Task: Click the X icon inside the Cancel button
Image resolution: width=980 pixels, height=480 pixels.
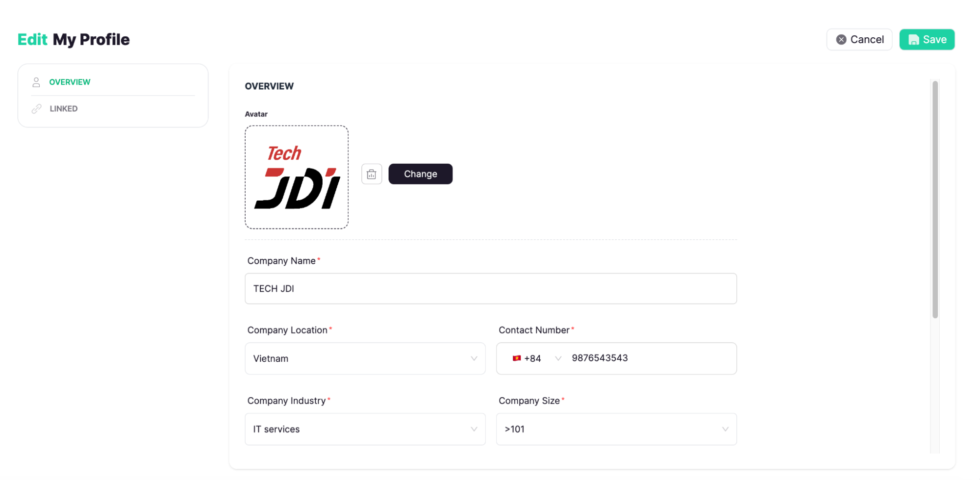Action: (x=841, y=39)
